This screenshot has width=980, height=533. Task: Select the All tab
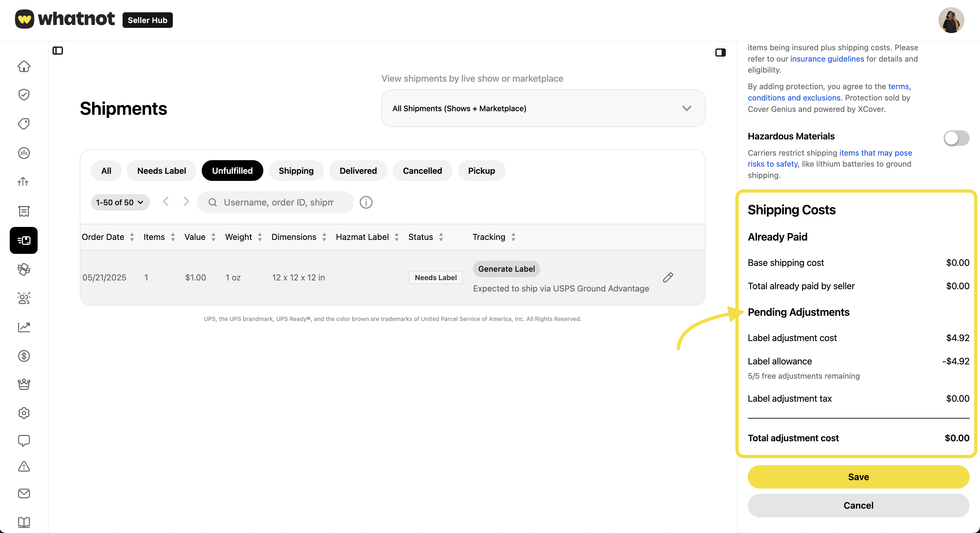pyautogui.click(x=106, y=171)
